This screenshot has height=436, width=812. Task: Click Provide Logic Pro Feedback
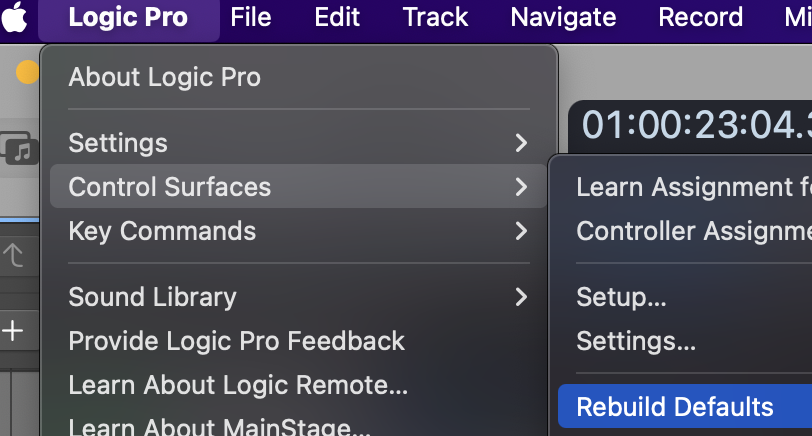[x=236, y=341]
